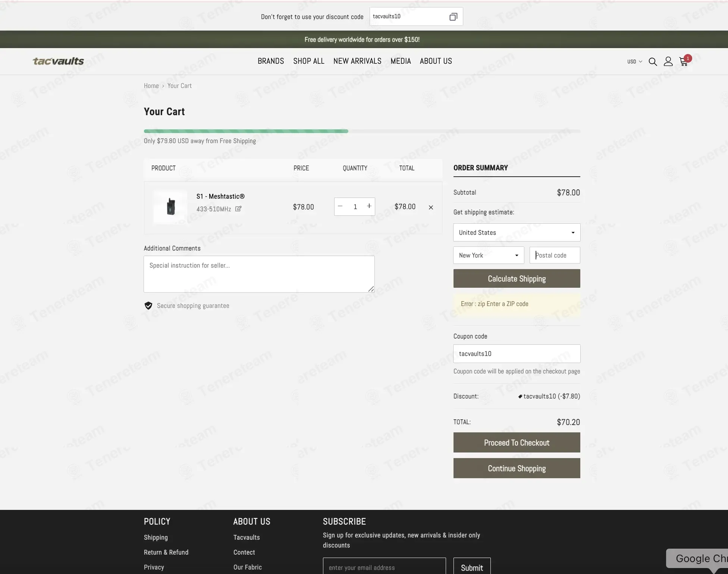Click the discount tag icon beside tacvaults10
This screenshot has width=728, height=574.
click(520, 397)
